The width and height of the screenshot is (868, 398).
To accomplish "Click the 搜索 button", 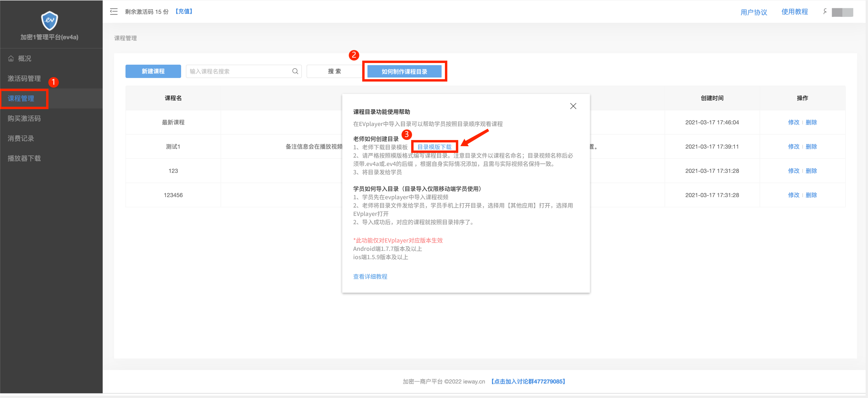I will pyautogui.click(x=334, y=71).
